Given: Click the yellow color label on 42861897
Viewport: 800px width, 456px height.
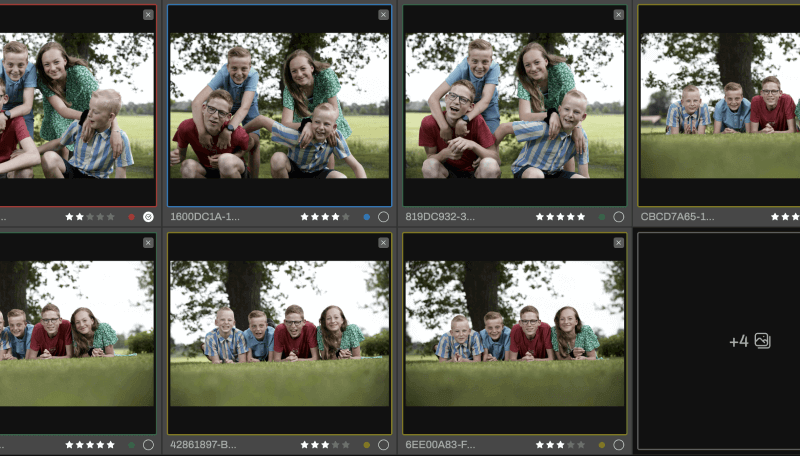Looking at the screenshot, I should [366, 444].
